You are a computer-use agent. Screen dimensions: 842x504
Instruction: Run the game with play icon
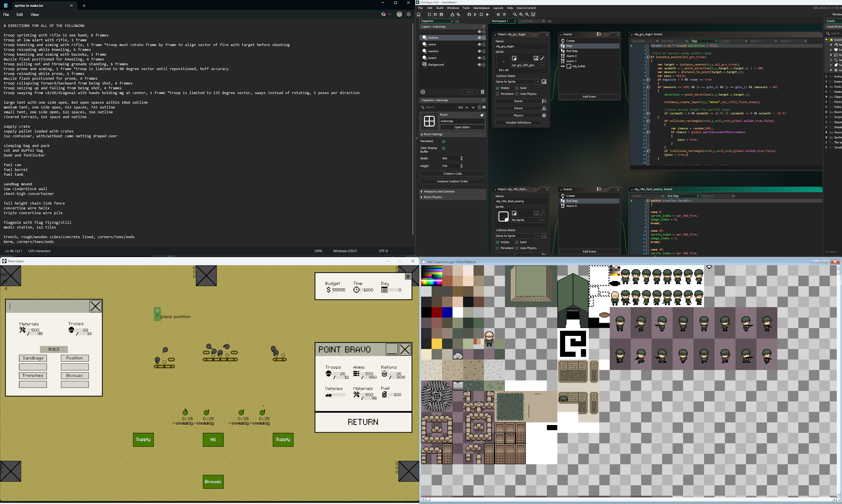click(x=475, y=15)
